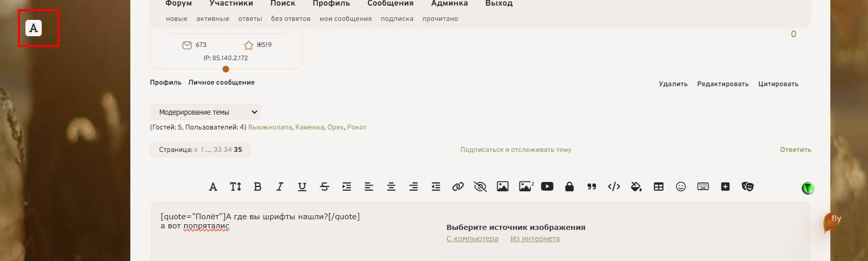Apply strikethrough formatting
The image size is (868, 261).
coord(324,187)
